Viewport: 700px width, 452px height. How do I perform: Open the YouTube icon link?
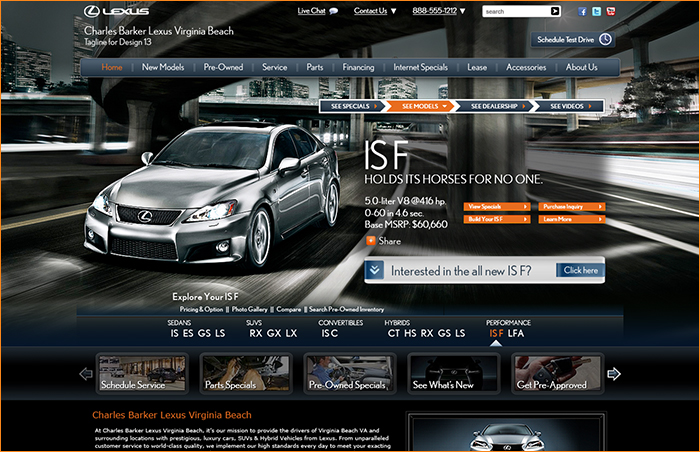611,12
